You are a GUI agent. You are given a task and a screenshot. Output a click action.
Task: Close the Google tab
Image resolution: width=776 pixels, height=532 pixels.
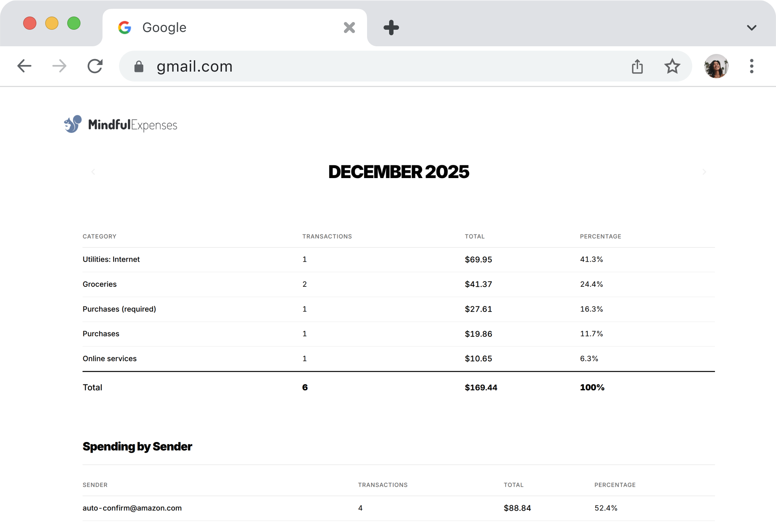pos(349,28)
